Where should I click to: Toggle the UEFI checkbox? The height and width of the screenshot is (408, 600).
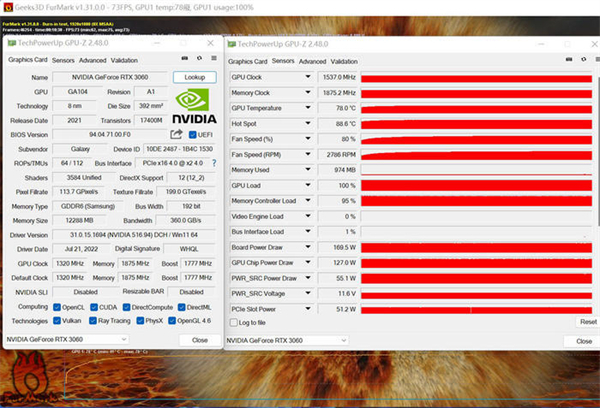(192, 135)
